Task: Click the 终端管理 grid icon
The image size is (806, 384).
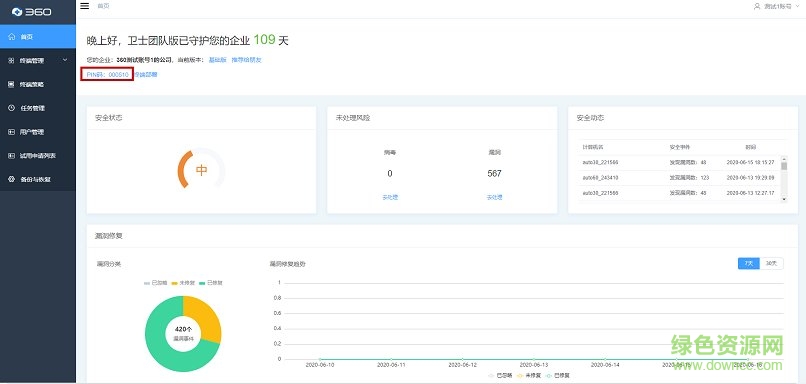Action: coord(11,61)
